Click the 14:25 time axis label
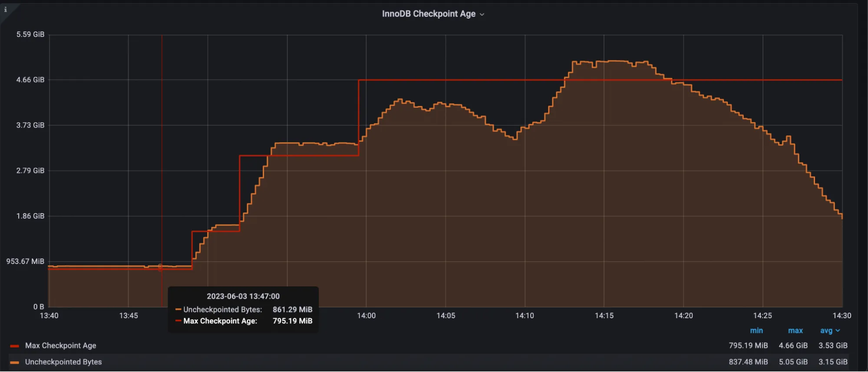The image size is (868, 372). pos(762,316)
